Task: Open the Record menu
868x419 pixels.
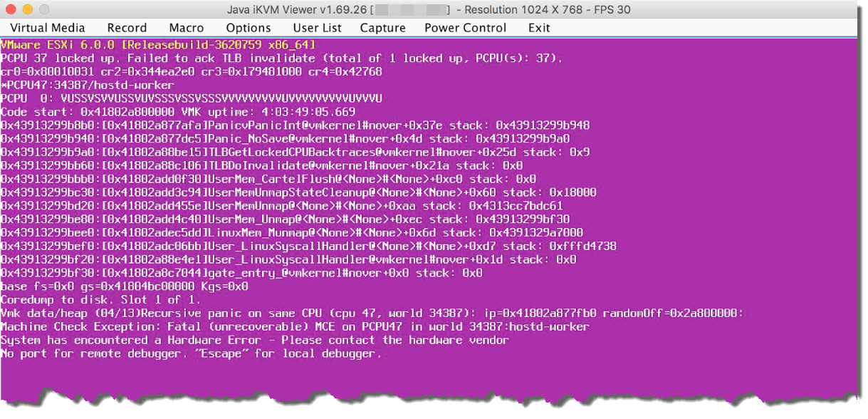Action: tap(127, 28)
